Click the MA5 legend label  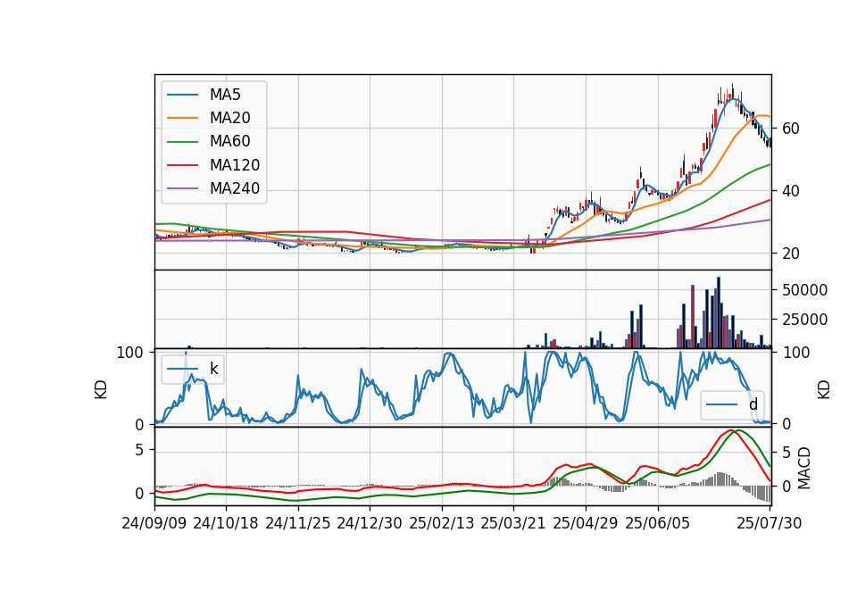click(x=225, y=95)
